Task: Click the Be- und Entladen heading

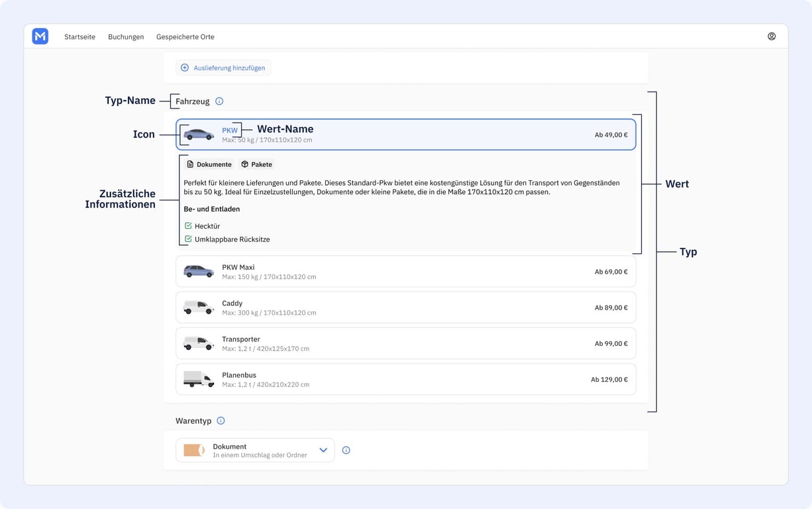Action: (212, 209)
